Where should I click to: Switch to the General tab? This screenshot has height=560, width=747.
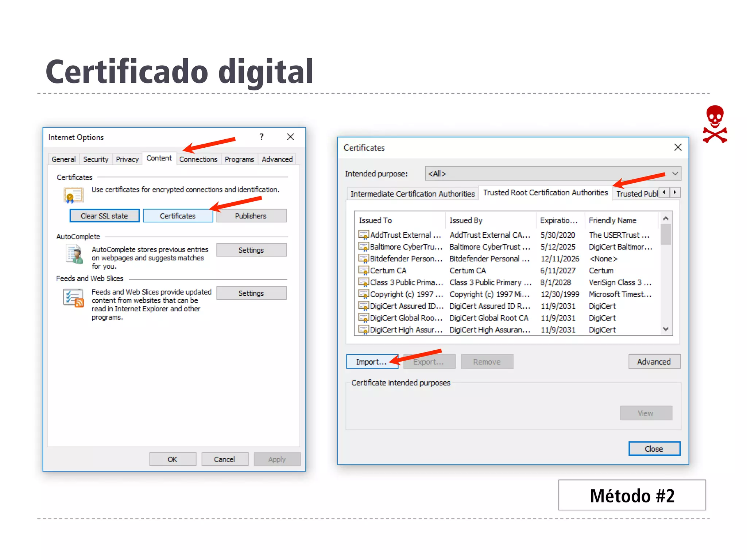click(x=63, y=159)
